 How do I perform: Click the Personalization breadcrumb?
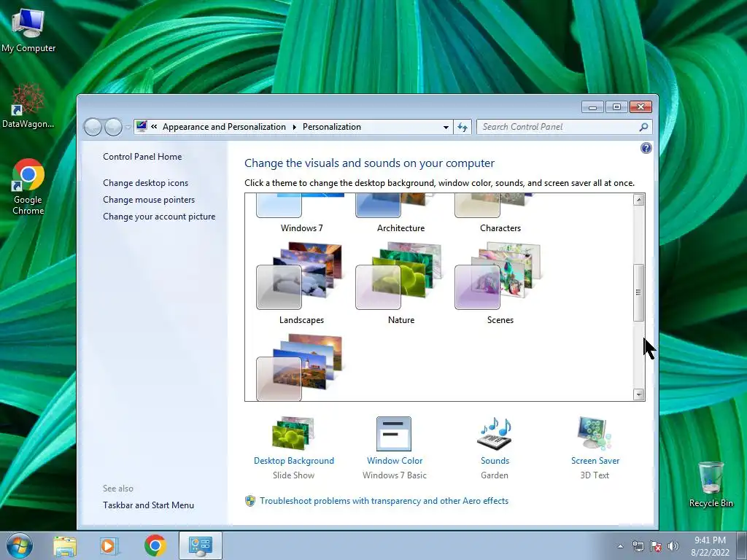[332, 127]
